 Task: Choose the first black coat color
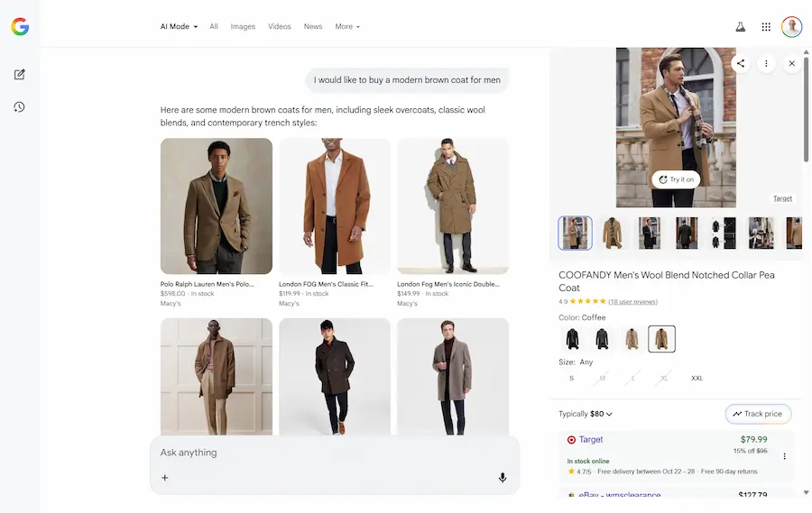572,339
